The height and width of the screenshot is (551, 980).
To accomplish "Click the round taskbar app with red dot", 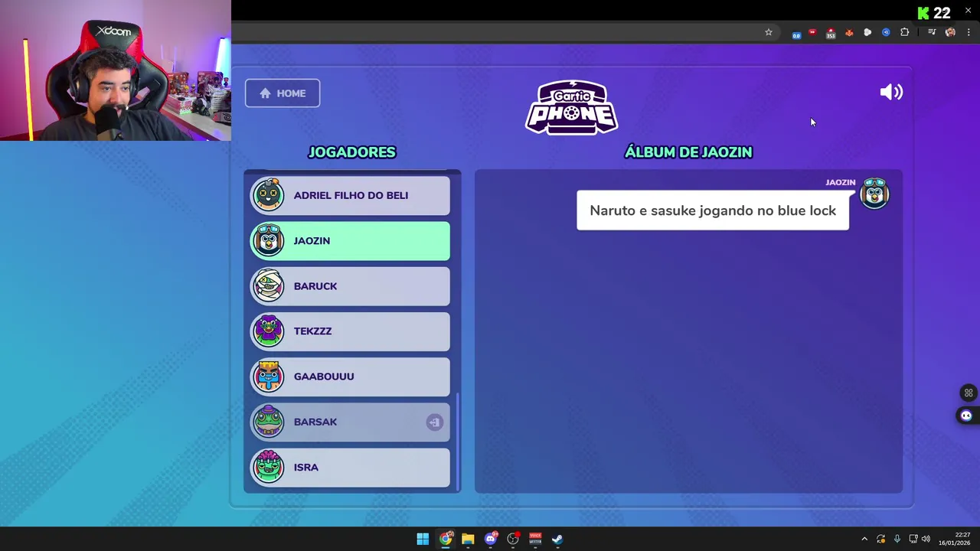I will [513, 539].
